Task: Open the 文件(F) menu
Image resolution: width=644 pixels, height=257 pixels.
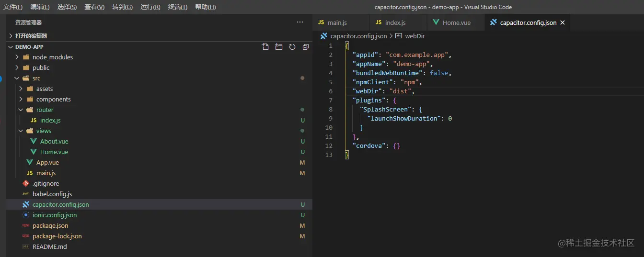Action: 13,7
